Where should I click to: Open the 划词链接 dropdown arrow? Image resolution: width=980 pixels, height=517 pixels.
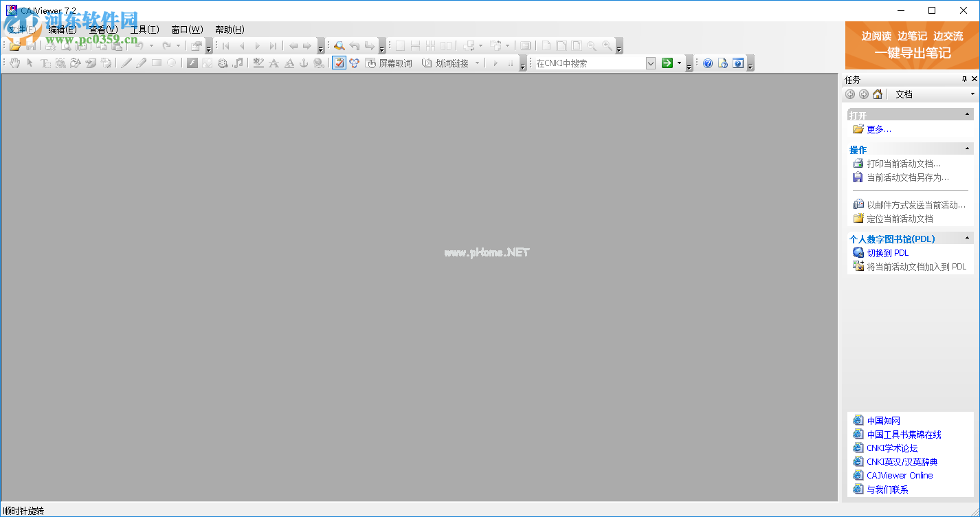point(478,63)
